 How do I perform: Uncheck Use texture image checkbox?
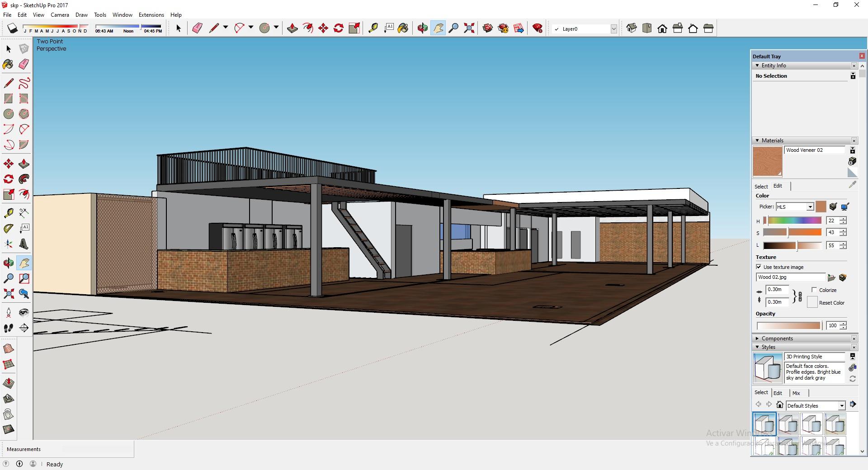click(x=759, y=267)
